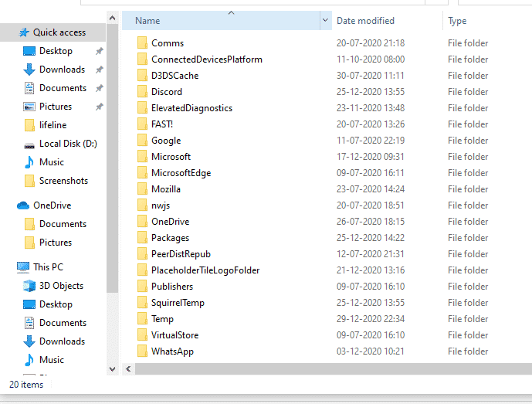Click the Music icon under This PC
532x404 pixels.
coord(29,360)
